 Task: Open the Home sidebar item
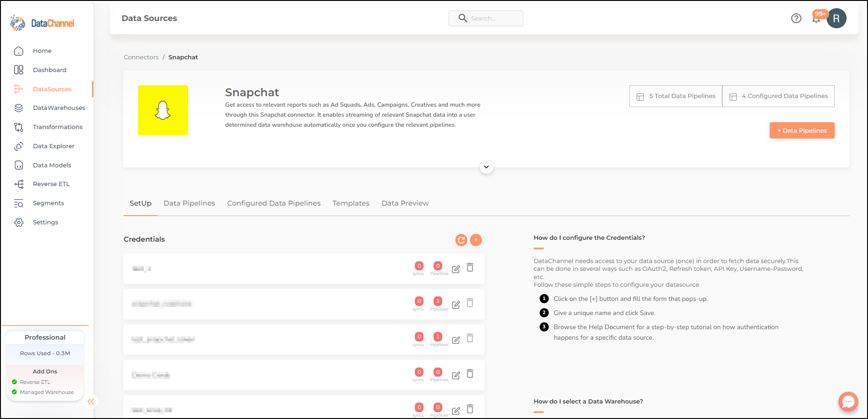click(x=42, y=51)
